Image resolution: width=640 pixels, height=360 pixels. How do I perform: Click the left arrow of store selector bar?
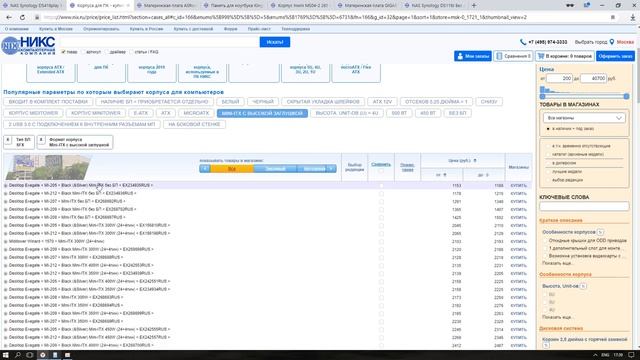[x=205, y=169]
